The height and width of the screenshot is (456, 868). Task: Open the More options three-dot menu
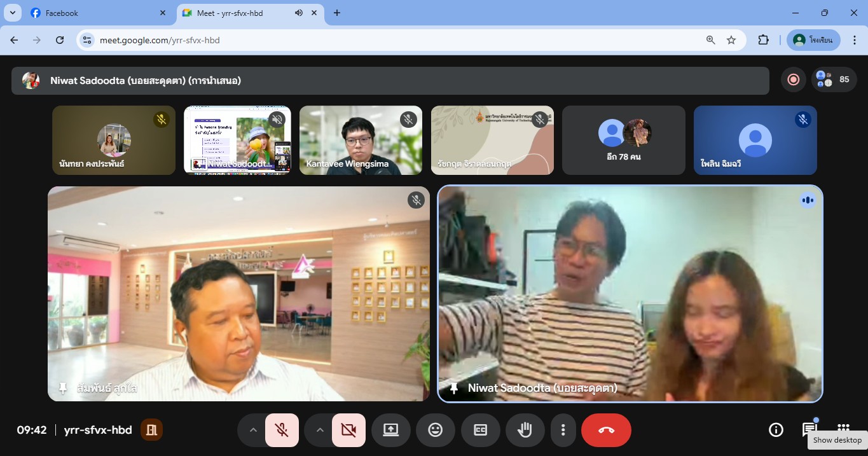click(563, 431)
